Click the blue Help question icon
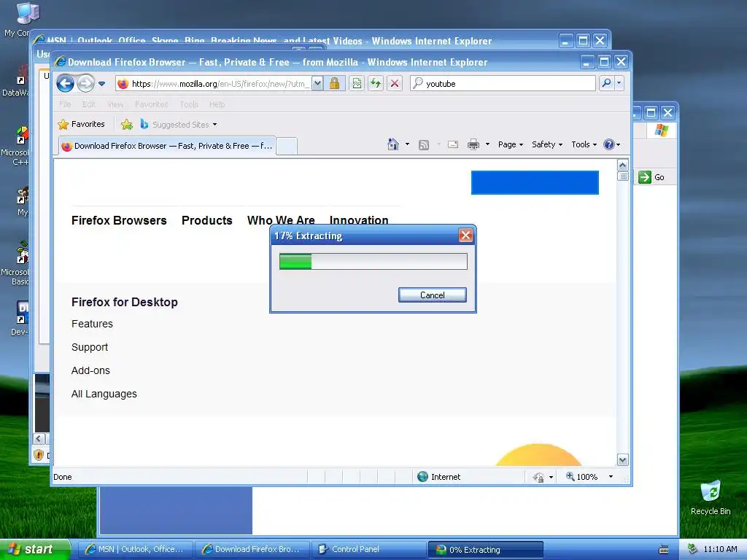The height and width of the screenshot is (560, 747). (x=609, y=144)
